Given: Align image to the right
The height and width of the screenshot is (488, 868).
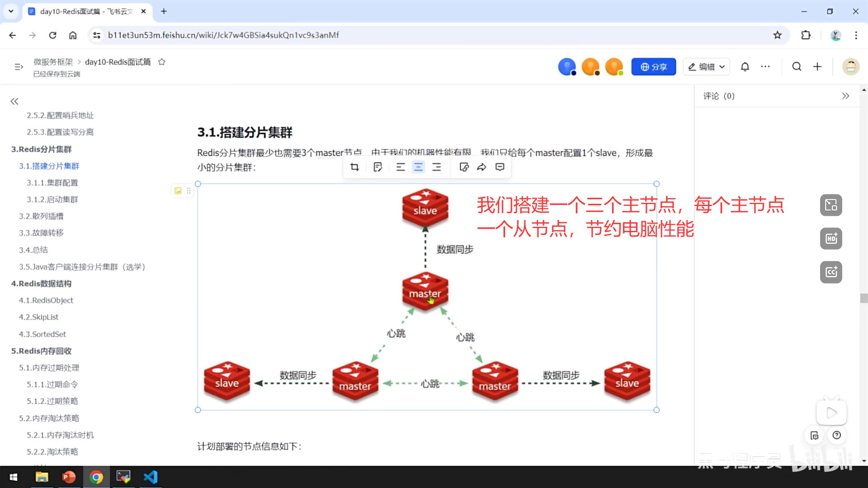Looking at the screenshot, I should tap(436, 167).
